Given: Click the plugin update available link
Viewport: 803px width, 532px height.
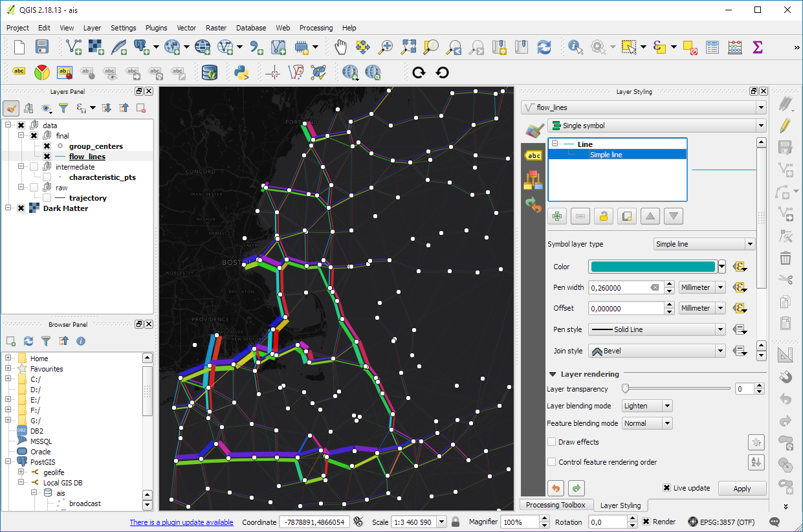Looking at the screenshot, I should [x=181, y=522].
